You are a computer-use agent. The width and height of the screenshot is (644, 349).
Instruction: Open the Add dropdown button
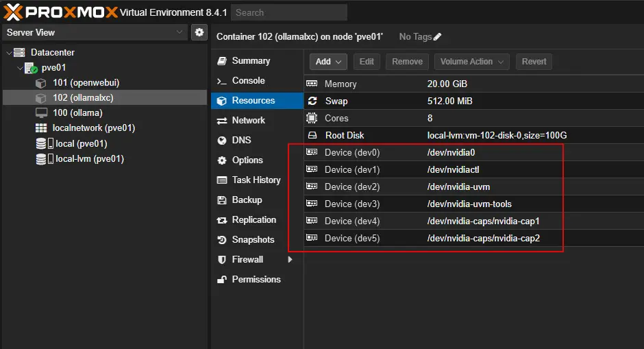[x=329, y=62]
